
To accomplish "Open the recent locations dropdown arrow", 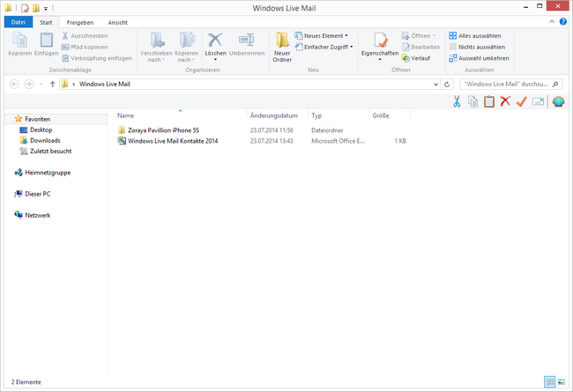I will (x=41, y=85).
